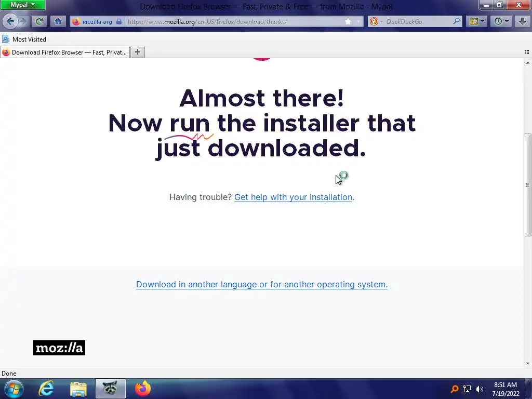Focus the DuckDuckGo search box

click(418, 22)
